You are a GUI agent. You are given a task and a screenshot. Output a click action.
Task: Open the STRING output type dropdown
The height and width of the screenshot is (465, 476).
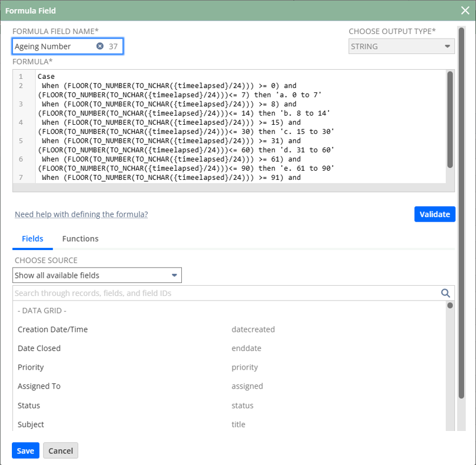[x=401, y=46]
